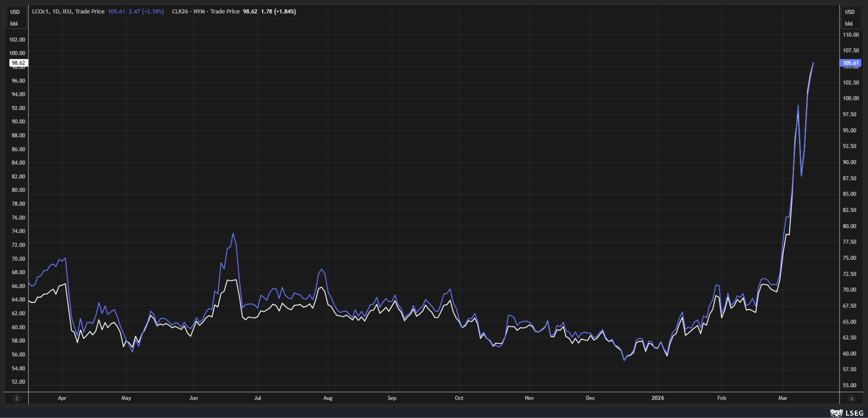Select the LCOc1 Trade Price legend label
This screenshot has height=418, width=868.
coord(68,12)
